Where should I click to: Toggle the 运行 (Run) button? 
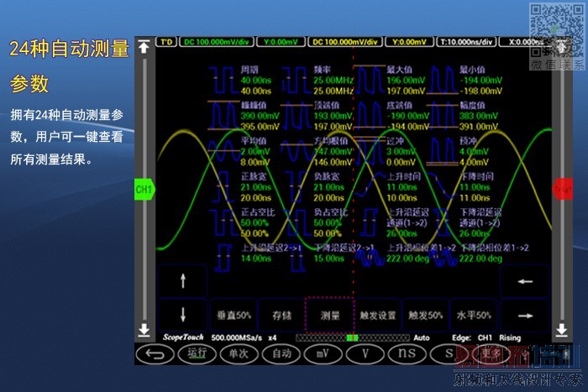click(197, 353)
